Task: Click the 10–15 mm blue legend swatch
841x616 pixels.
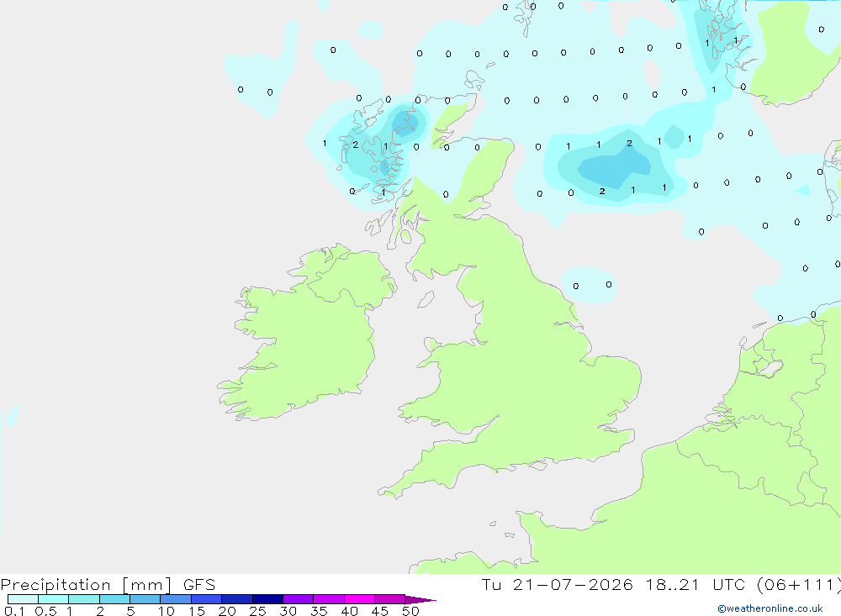Action: pyautogui.click(x=176, y=599)
